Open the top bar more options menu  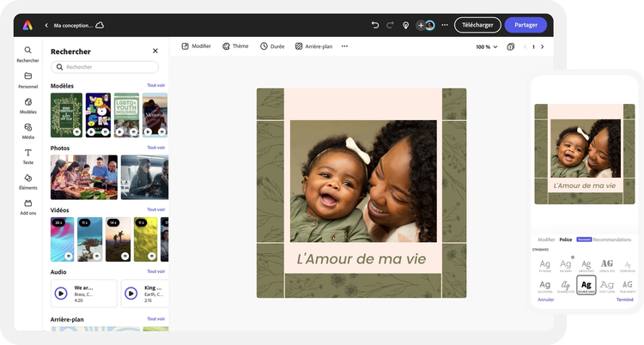445,25
